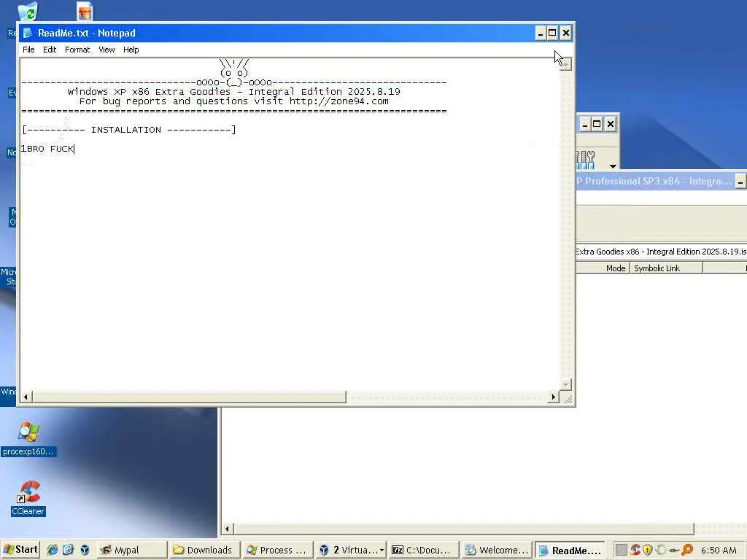747x560 pixels.
Task: Click the zone94.com URL text in Notepad
Action: point(338,101)
